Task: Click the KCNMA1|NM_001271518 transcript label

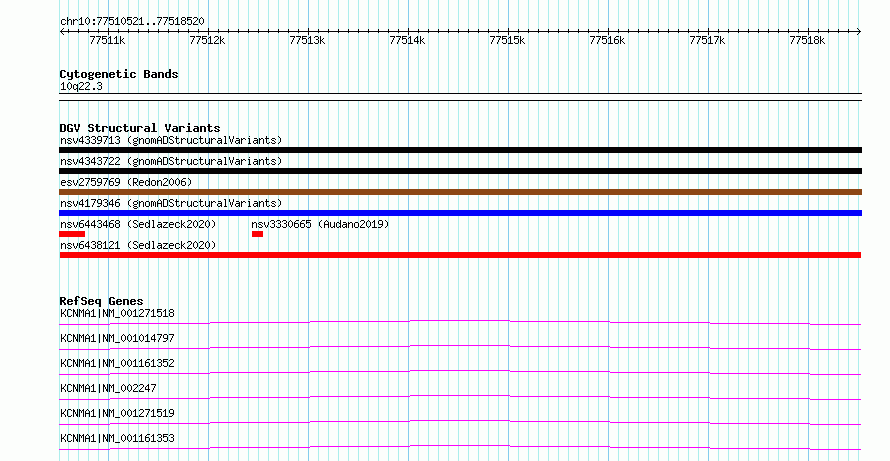Action: click(x=117, y=313)
